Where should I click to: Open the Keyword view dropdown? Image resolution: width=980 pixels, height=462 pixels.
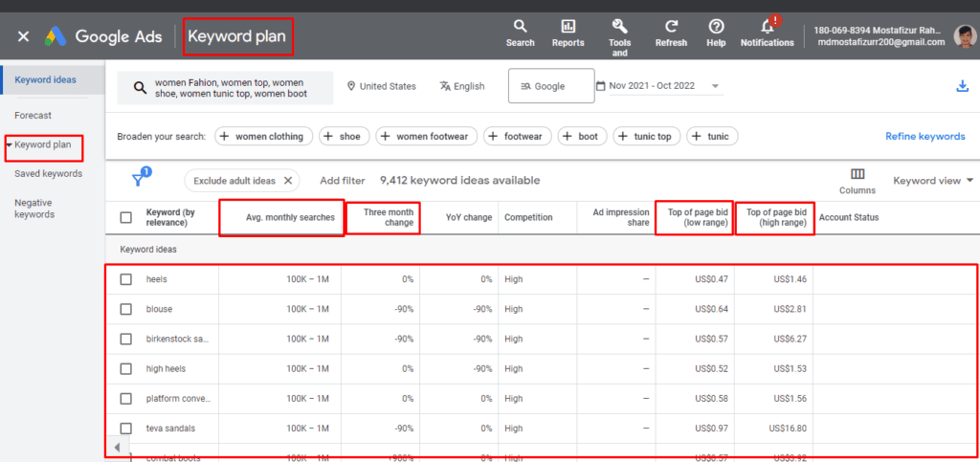coord(933,181)
